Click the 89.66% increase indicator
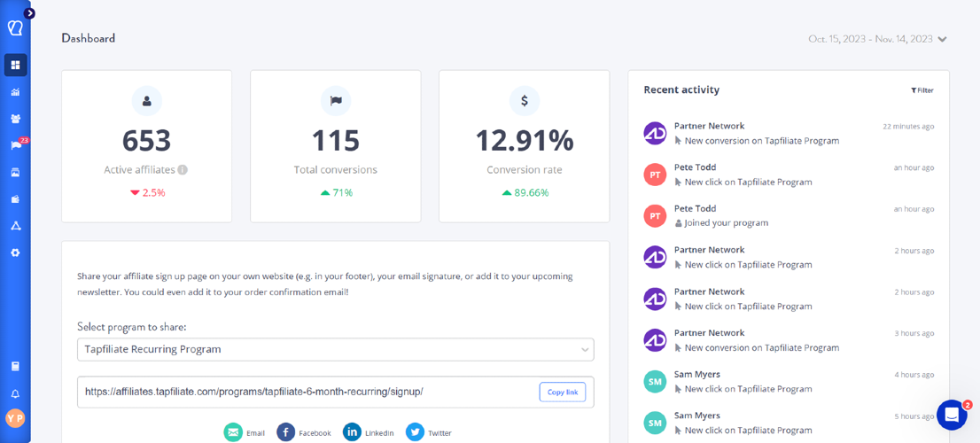This screenshot has height=443, width=980. coord(525,193)
